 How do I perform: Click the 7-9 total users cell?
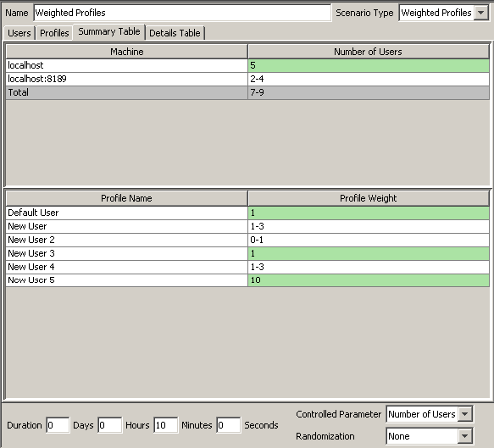(369, 92)
